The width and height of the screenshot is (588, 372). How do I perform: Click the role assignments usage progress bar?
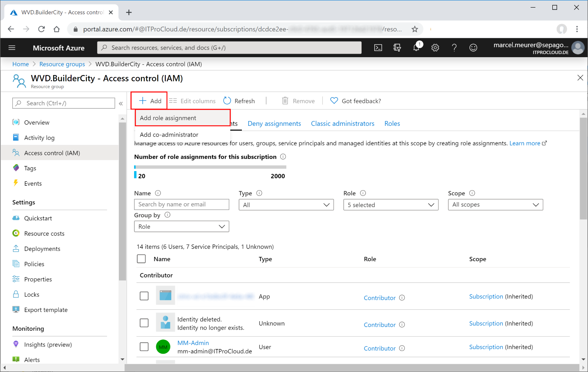[210, 167]
